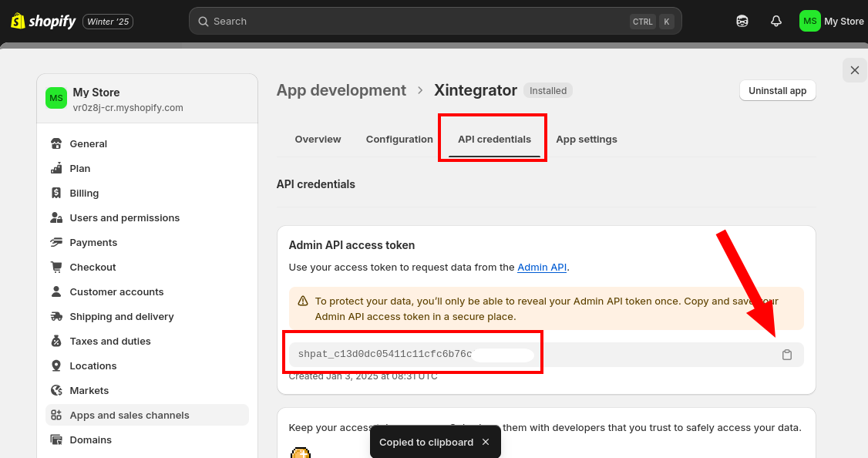Go to Billing settings
This screenshot has width=868, height=458.
tap(84, 193)
